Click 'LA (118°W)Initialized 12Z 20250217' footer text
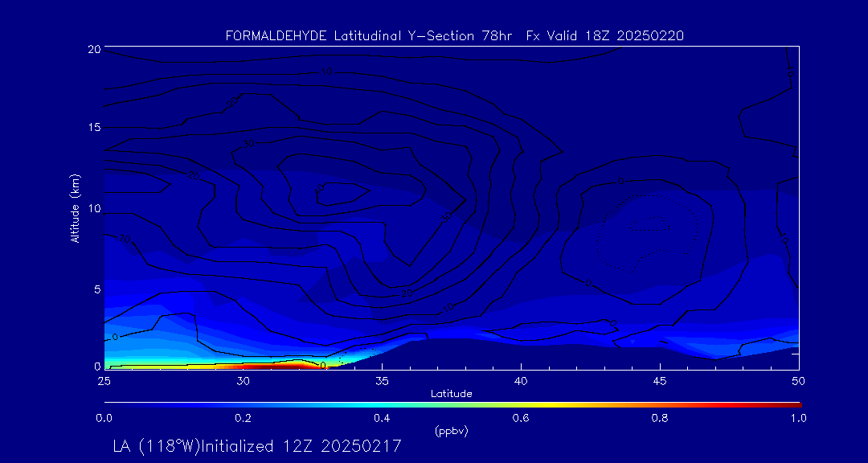Screen dimensions: 868x463 point(257,446)
